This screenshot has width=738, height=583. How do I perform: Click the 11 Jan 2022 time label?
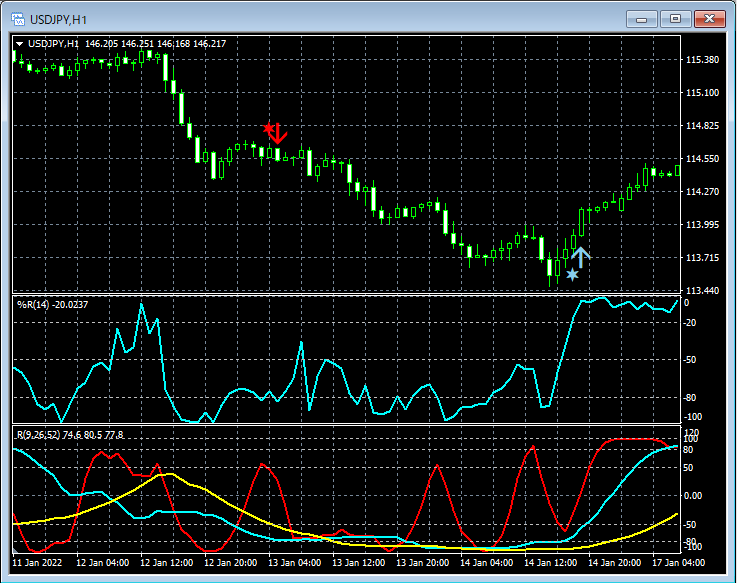pyautogui.click(x=37, y=563)
